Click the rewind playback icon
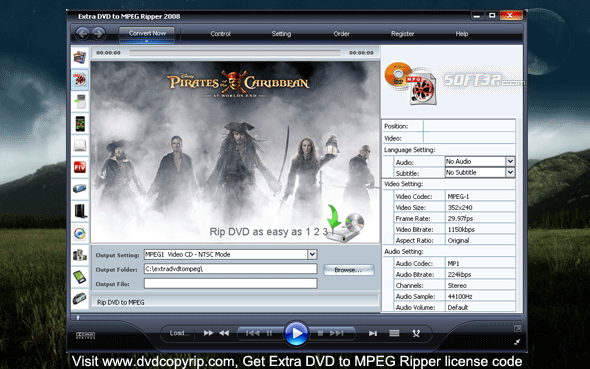The width and height of the screenshot is (590, 369). coord(224,333)
